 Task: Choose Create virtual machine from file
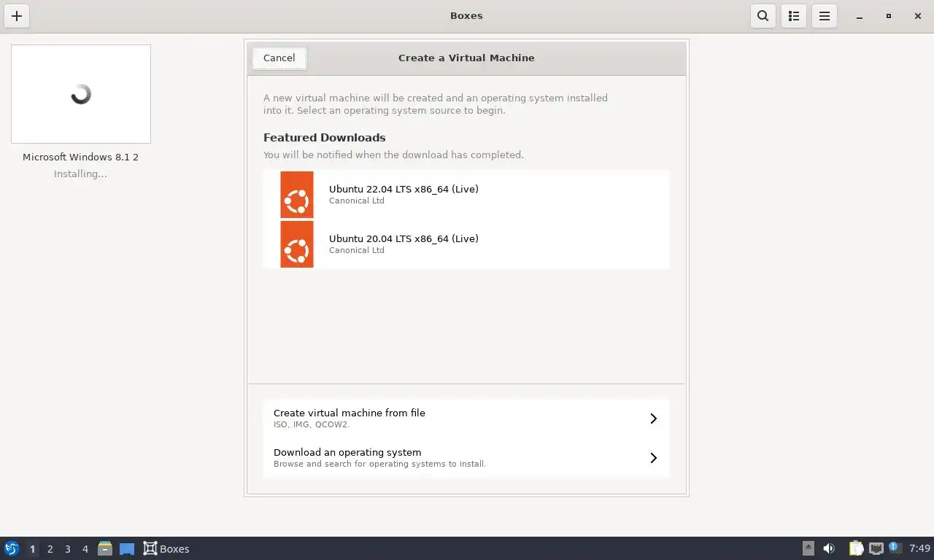pos(466,419)
